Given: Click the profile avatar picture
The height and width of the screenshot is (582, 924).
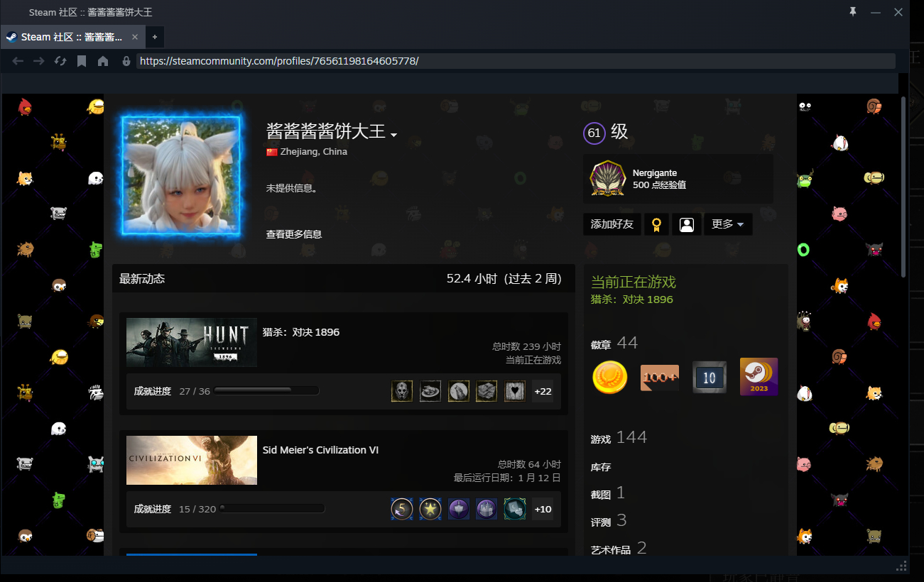Looking at the screenshot, I should click(x=181, y=177).
